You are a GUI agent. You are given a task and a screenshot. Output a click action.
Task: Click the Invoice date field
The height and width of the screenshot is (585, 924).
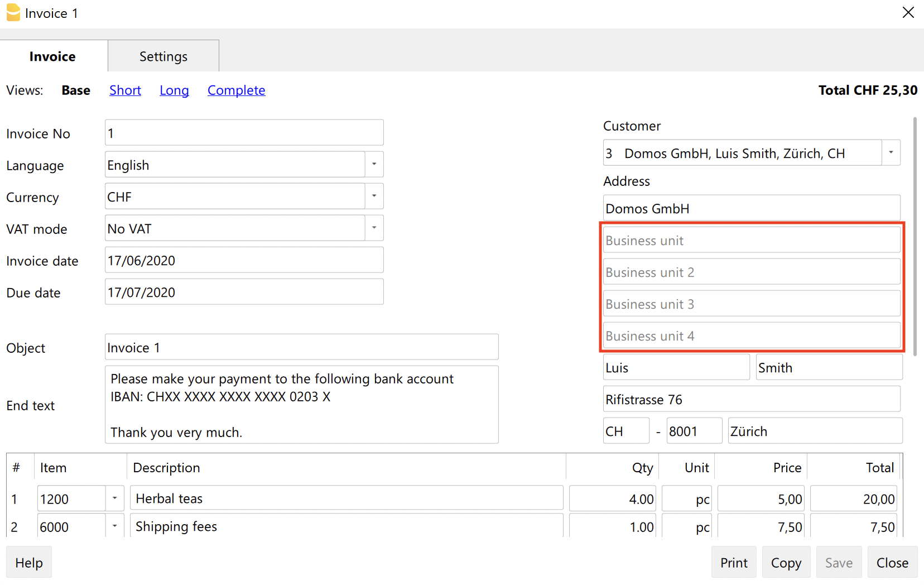coord(244,261)
